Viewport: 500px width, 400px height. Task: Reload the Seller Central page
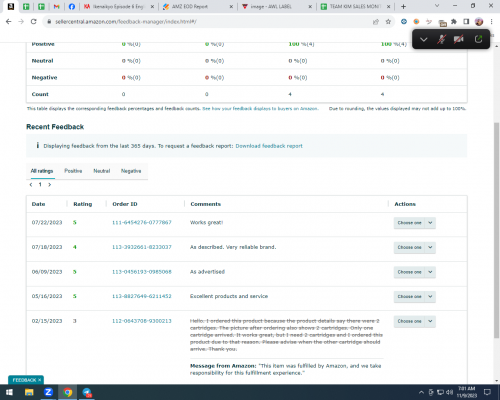[x=33, y=22]
